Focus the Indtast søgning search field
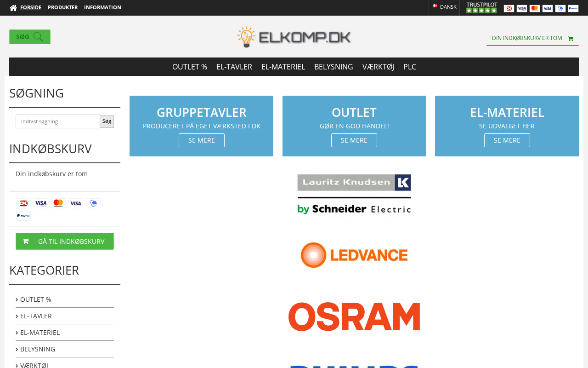Screen dimensions: 588x368 58,121
